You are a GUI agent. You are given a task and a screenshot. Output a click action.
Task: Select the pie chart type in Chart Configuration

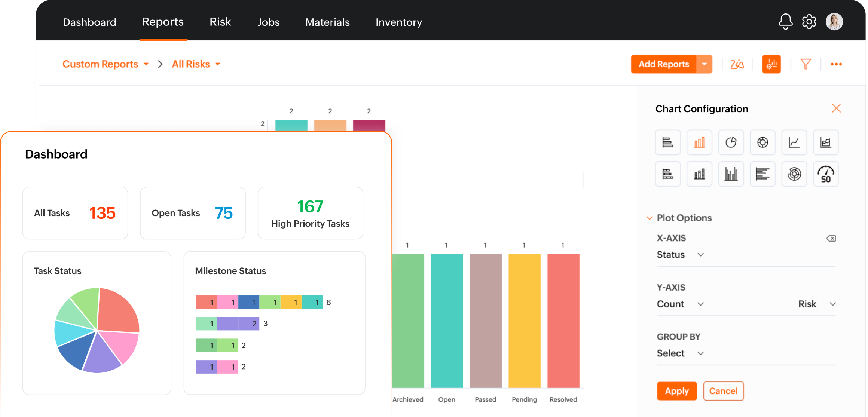731,142
